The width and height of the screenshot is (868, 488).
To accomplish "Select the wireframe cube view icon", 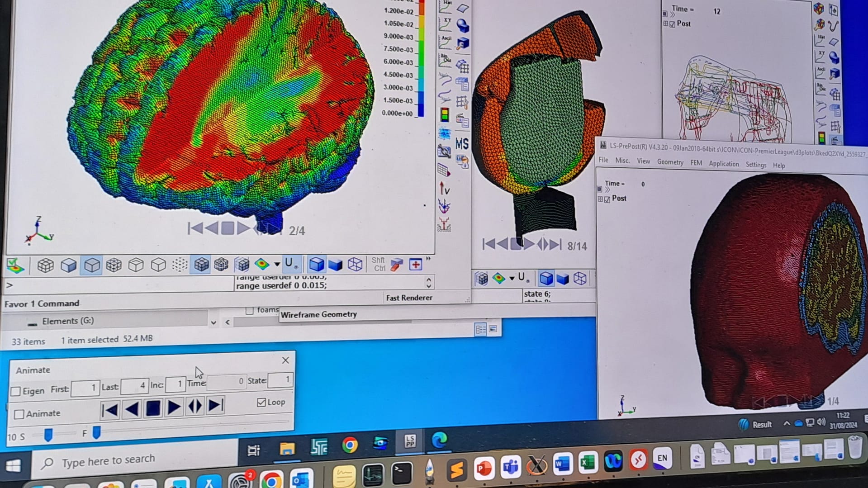I will click(355, 265).
